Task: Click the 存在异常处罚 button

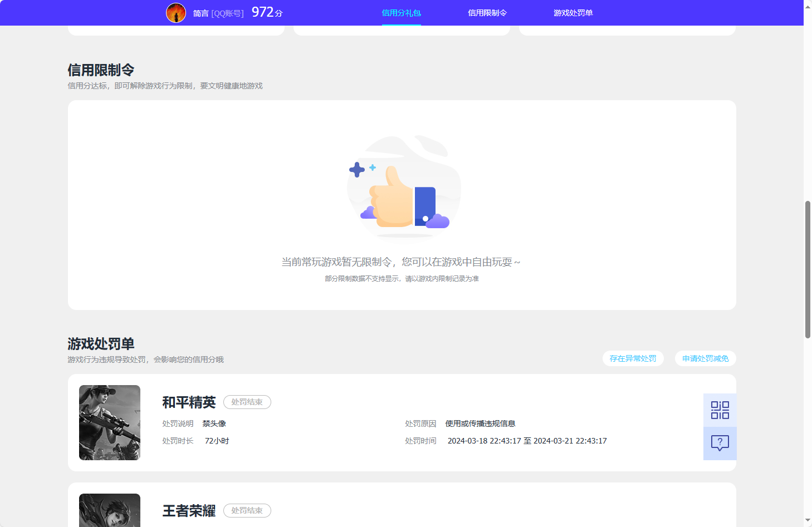Action: coord(633,358)
